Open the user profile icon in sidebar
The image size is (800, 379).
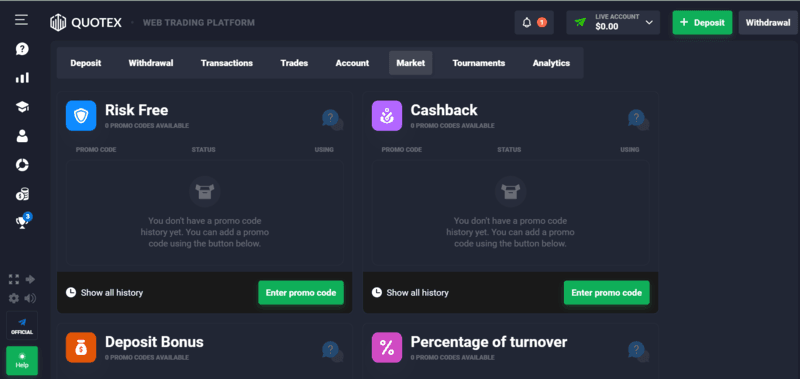tap(22, 136)
